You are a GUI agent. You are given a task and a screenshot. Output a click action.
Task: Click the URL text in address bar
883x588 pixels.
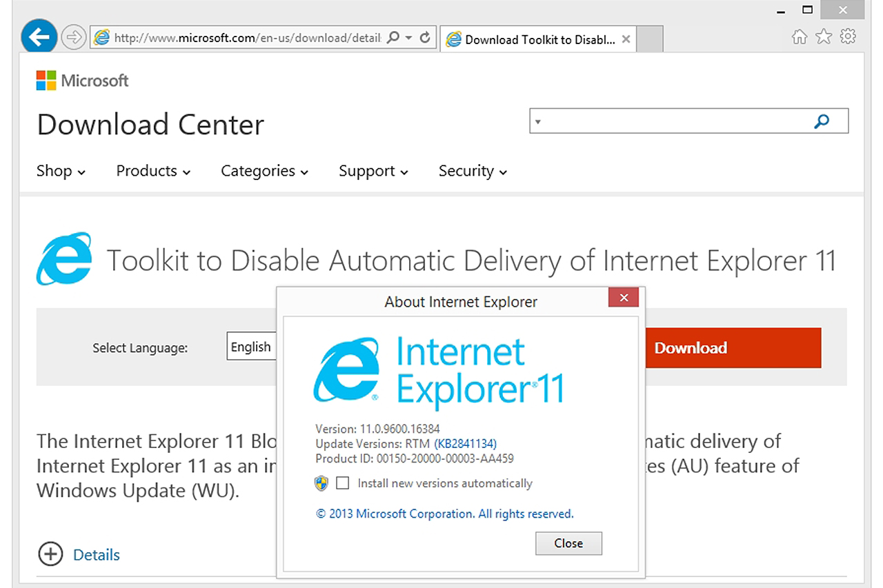coord(247,38)
